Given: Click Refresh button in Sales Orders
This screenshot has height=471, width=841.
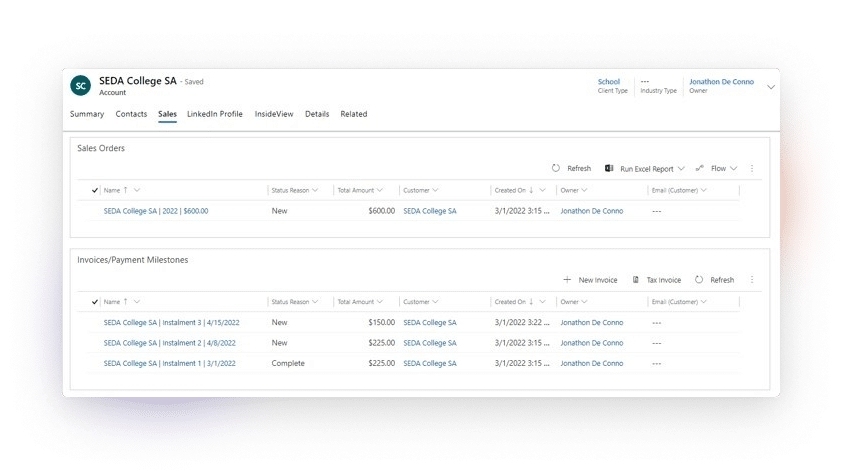Looking at the screenshot, I should point(571,168).
